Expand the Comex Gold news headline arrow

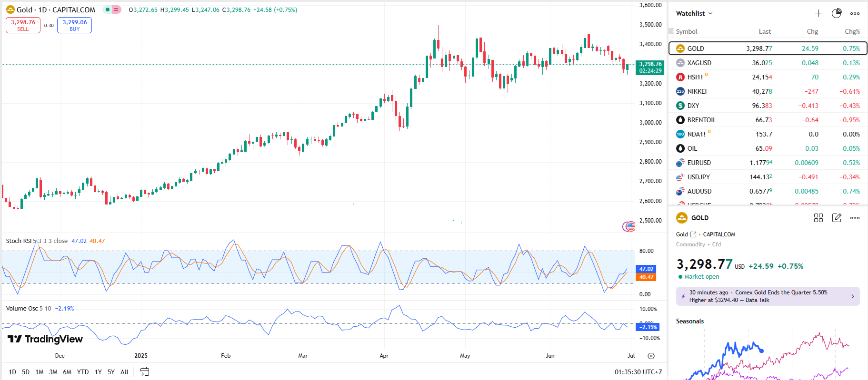[852, 296]
